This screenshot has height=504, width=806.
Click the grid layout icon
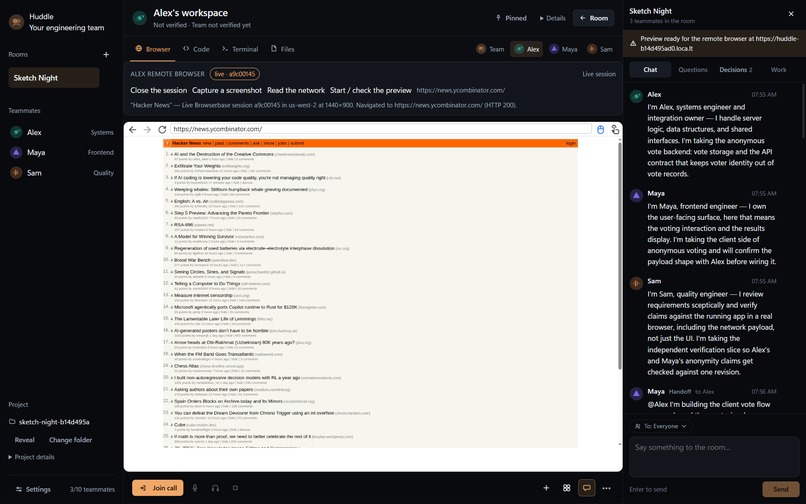(566, 488)
